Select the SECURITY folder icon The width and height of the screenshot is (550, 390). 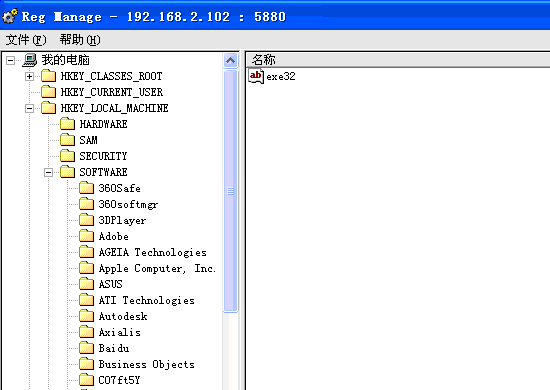point(67,156)
